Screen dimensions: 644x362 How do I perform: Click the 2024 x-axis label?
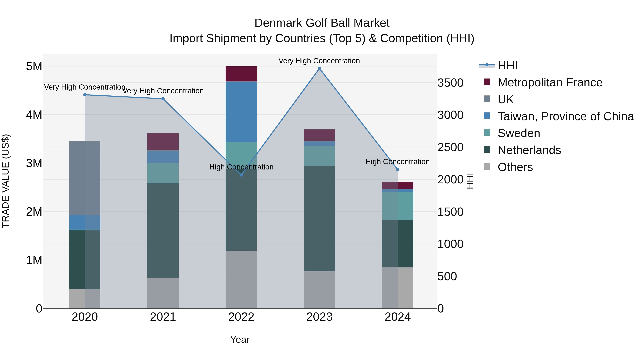coord(398,317)
